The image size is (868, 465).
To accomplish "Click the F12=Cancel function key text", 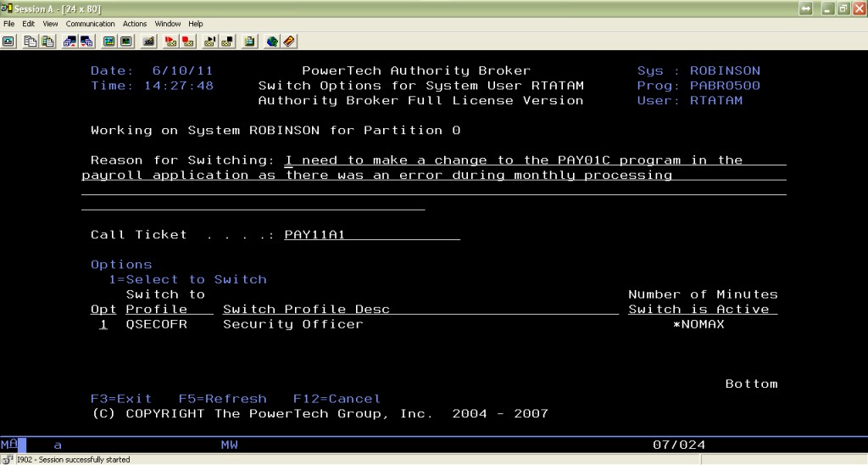I will click(337, 399).
